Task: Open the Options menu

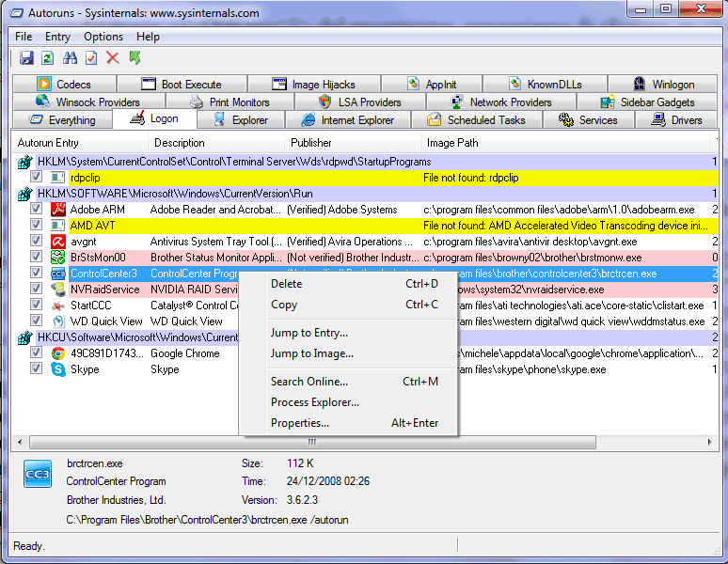Action: tap(103, 36)
